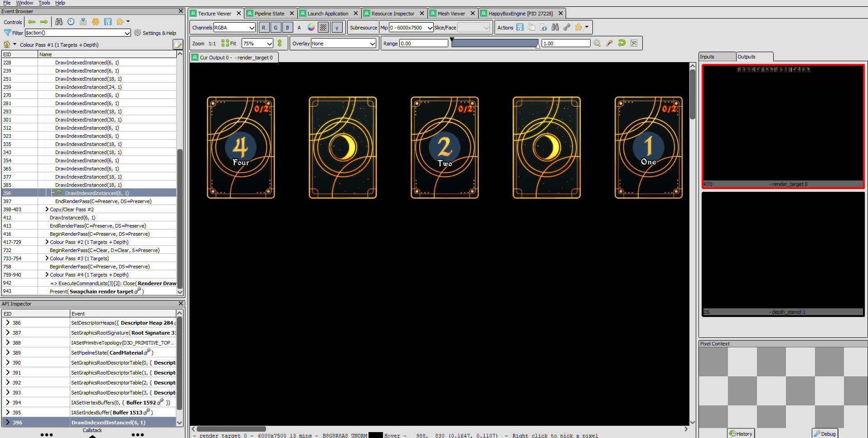The height and width of the screenshot is (438, 868).
Task: Select the depth_stencil 1 output thumbnail
Action: pyautogui.click(x=783, y=254)
